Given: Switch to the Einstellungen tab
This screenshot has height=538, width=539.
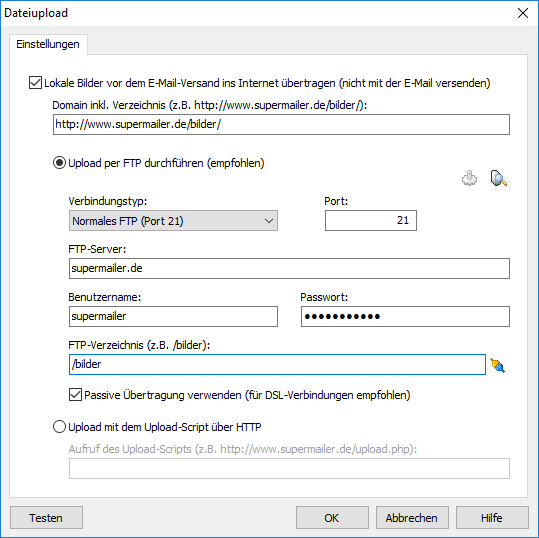Looking at the screenshot, I should pos(48,44).
